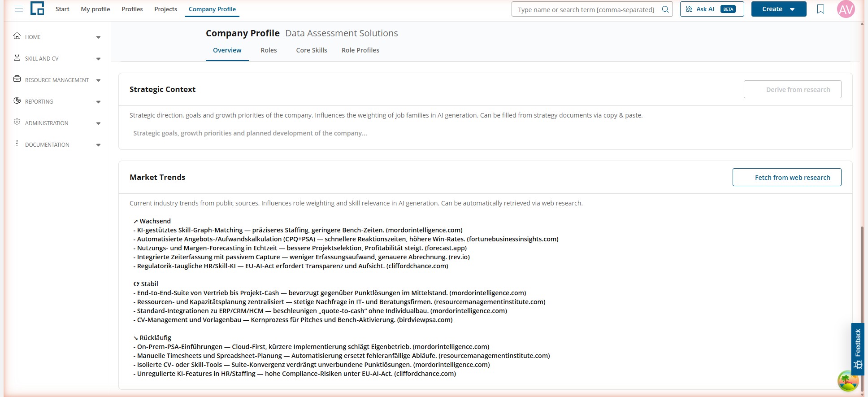This screenshot has width=868, height=397.
Task: Open the Feedback side tab
Action: (x=858, y=349)
